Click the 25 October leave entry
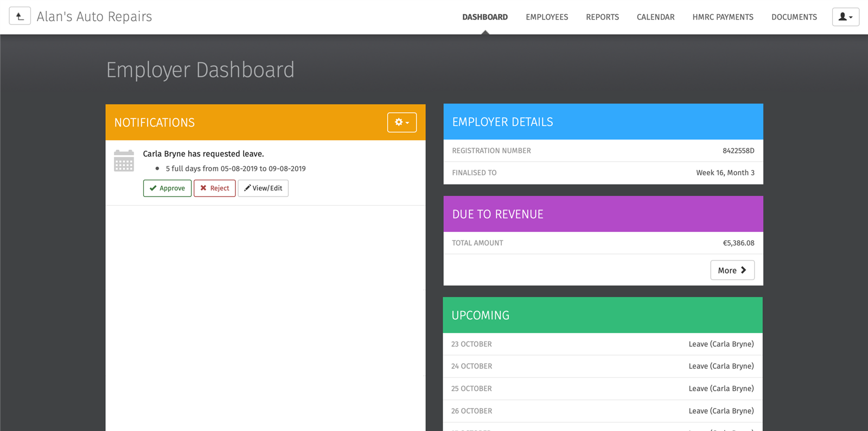 click(602, 389)
